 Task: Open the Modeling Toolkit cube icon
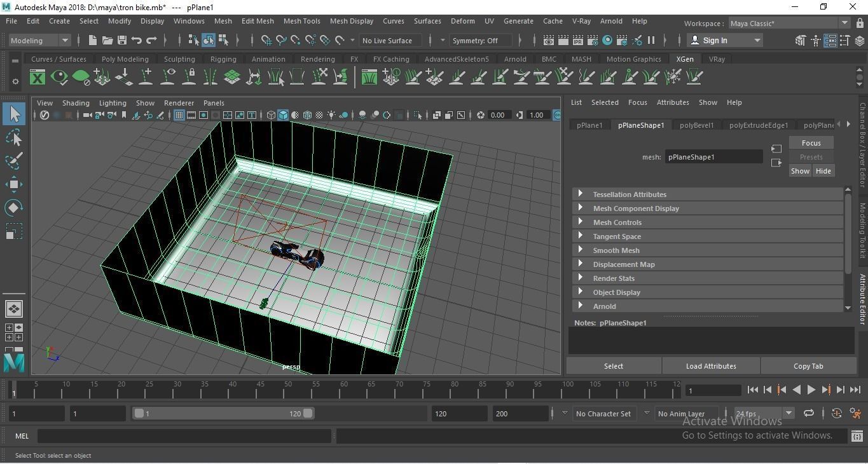801,40
